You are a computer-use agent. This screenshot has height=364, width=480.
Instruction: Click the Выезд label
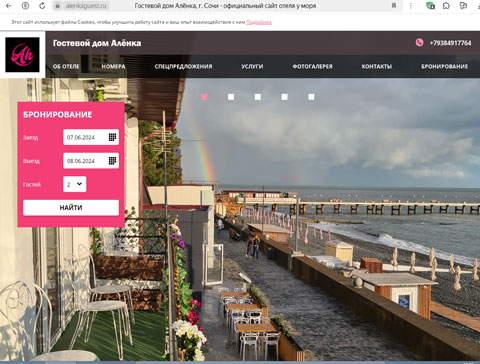tap(31, 161)
